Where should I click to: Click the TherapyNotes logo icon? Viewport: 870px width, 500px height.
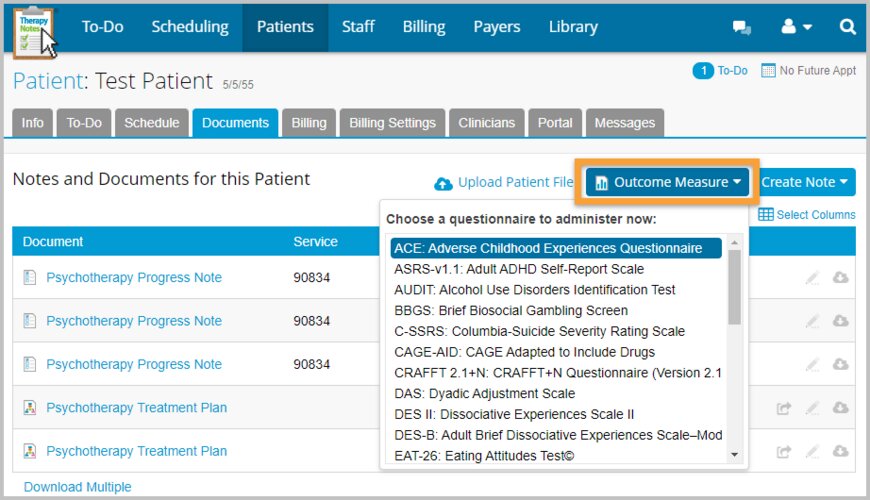click(34, 31)
